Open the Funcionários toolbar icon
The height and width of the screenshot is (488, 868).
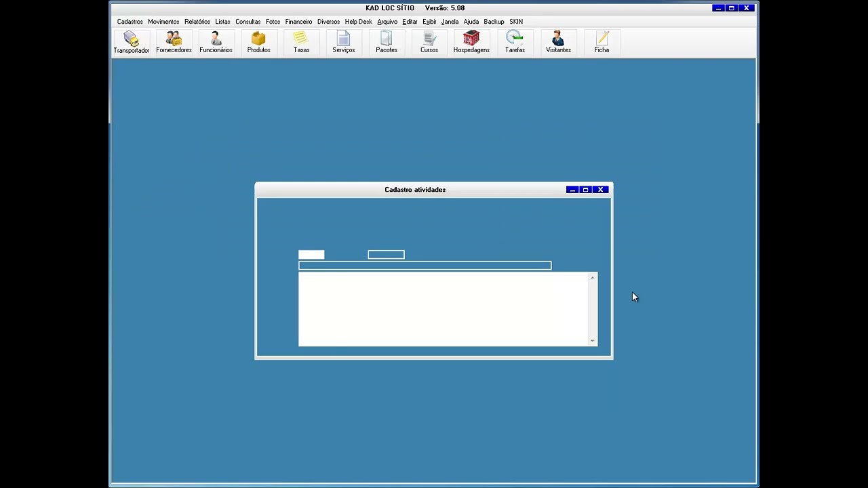[216, 42]
